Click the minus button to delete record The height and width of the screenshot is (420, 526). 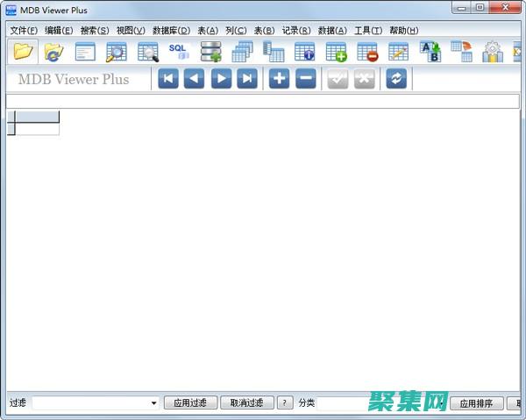pos(305,79)
